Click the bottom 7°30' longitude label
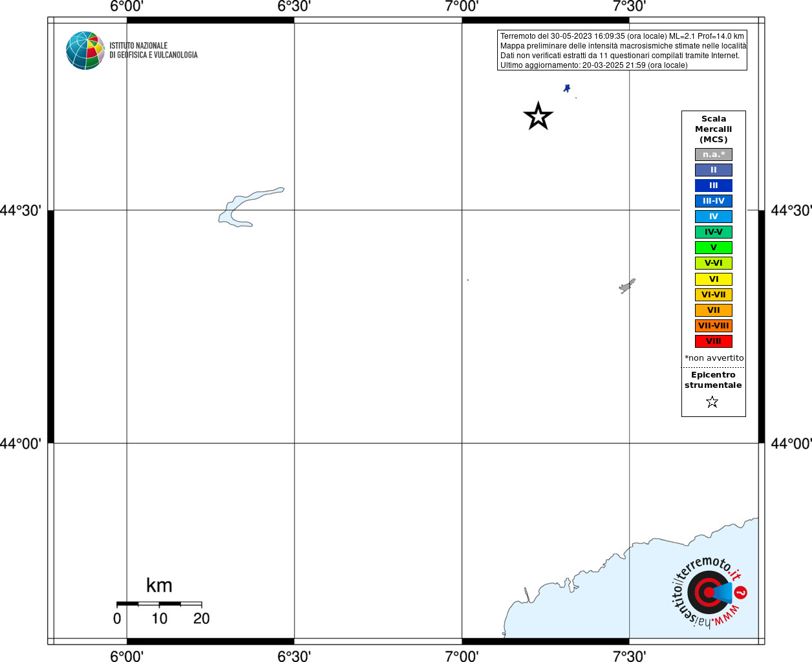The image size is (812, 662). click(629, 656)
